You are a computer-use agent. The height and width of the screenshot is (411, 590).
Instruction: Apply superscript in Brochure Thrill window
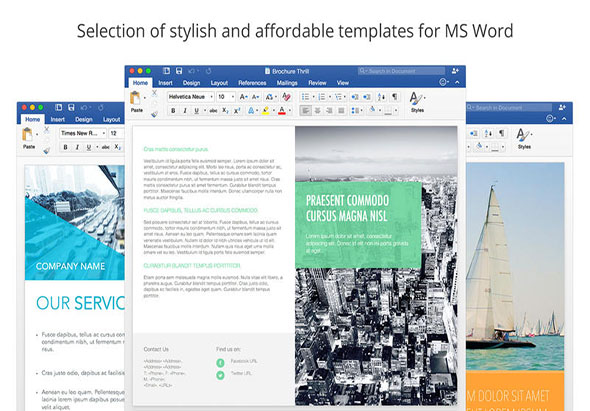[237, 111]
